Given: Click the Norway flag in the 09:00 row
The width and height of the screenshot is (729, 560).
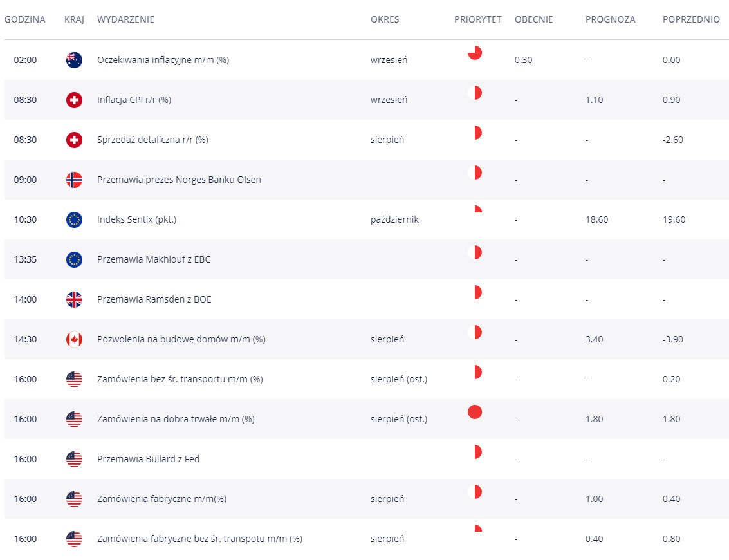Looking at the screenshot, I should click(x=75, y=180).
